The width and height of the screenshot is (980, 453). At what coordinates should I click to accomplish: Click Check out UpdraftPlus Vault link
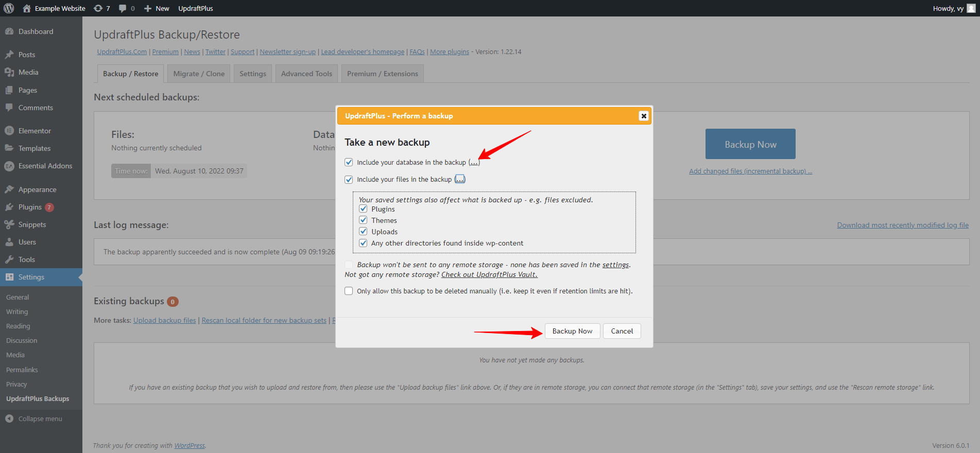(x=489, y=274)
